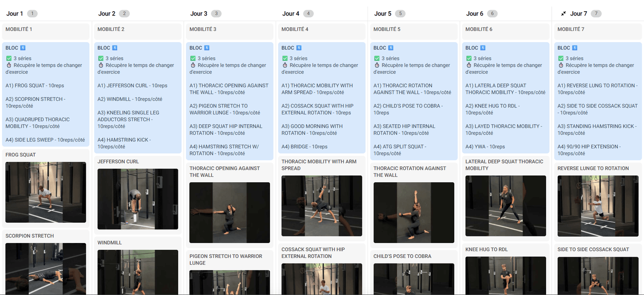This screenshot has width=644, height=295.
Task: Click the blue number badge in Jour 4 BLOC
Action: click(299, 48)
